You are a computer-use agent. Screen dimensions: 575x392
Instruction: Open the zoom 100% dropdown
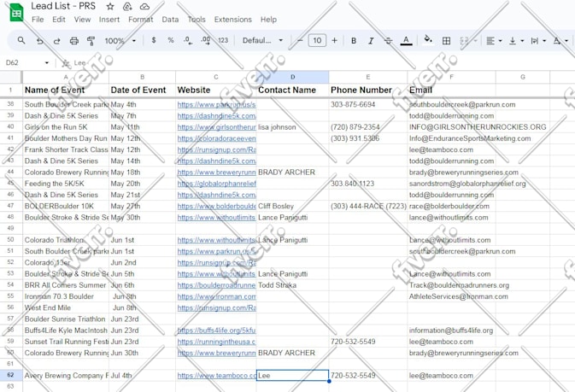[x=120, y=41]
